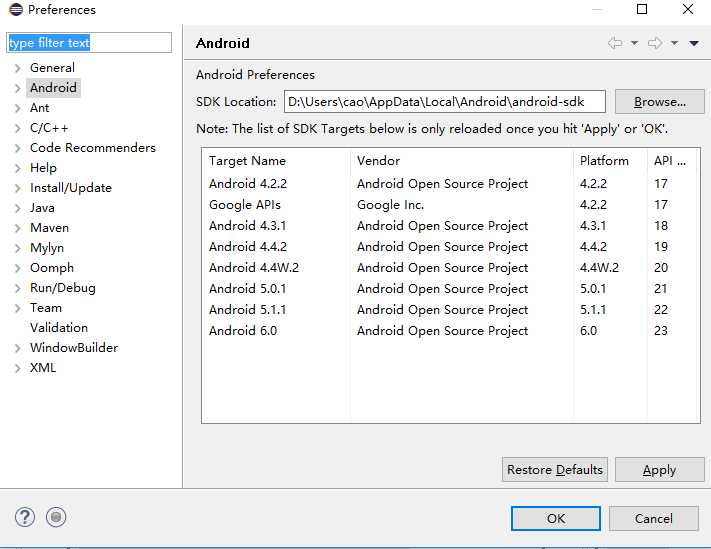Go forward with the right arrow icon
711x549 pixels.
tap(655, 43)
